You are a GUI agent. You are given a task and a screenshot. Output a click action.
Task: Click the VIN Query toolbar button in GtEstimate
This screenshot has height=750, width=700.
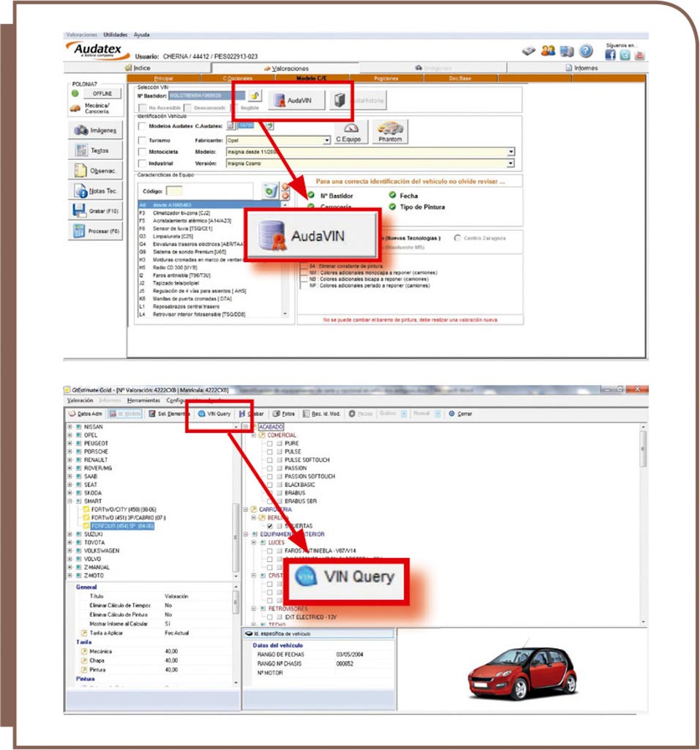tap(215, 414)
